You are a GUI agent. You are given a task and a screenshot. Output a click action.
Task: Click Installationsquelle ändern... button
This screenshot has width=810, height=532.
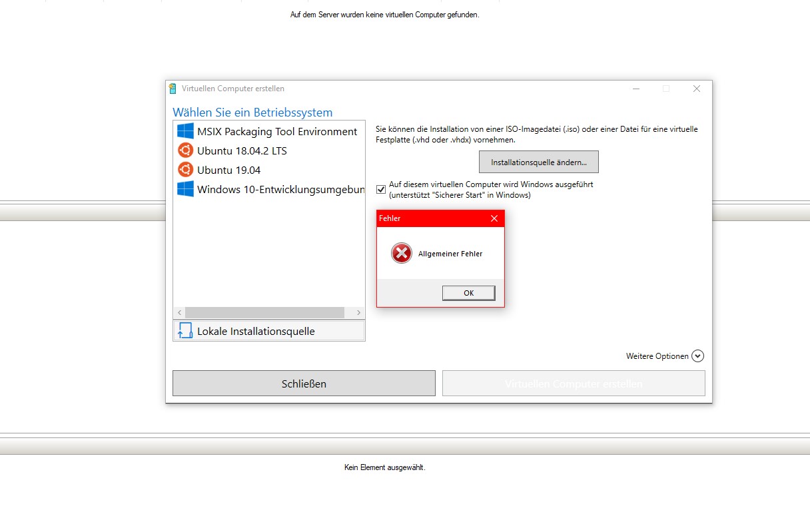[x=539, y=162]
